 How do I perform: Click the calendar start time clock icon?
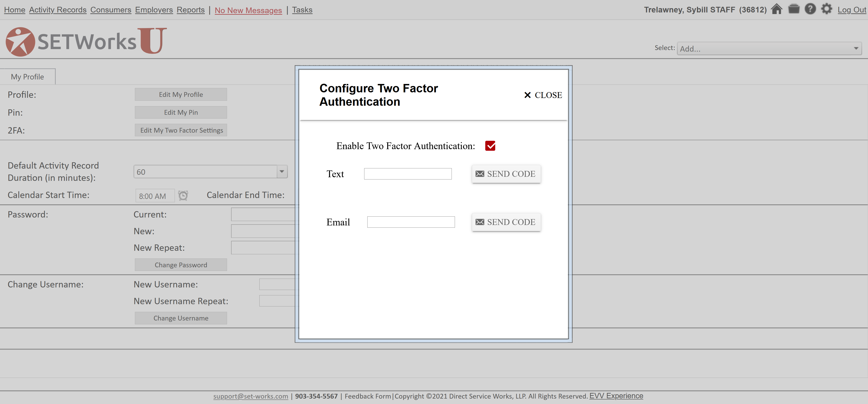click(183, 196)
